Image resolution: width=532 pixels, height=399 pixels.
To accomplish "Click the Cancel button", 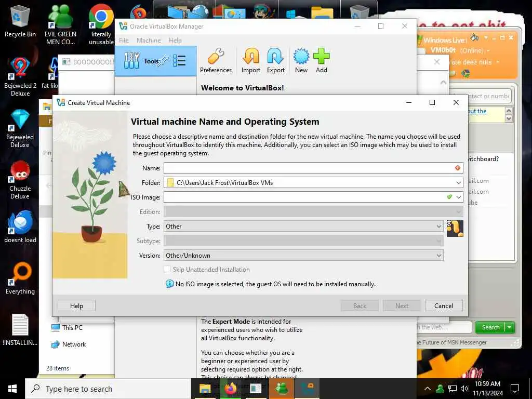I will coord(444,305).
